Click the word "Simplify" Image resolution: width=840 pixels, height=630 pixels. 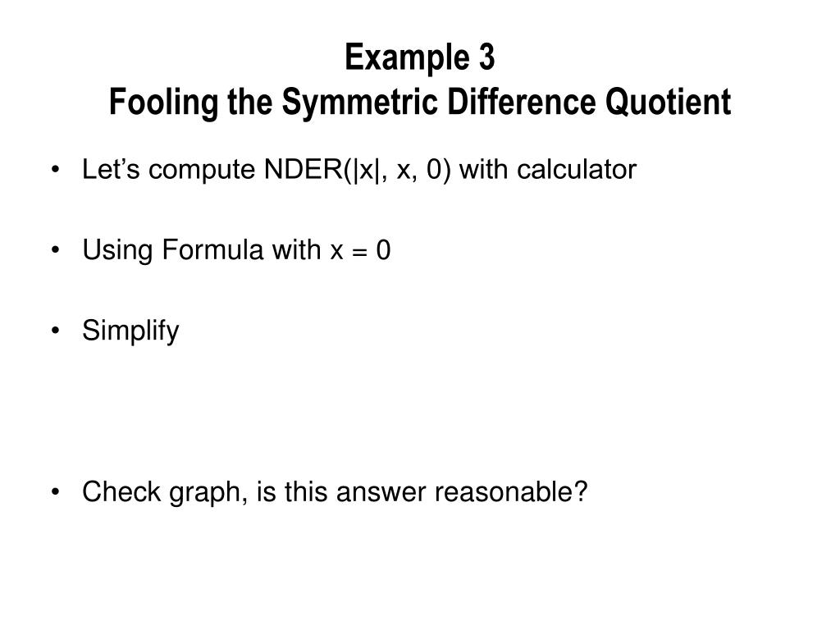pyautogui.click(x=130, y=331)
